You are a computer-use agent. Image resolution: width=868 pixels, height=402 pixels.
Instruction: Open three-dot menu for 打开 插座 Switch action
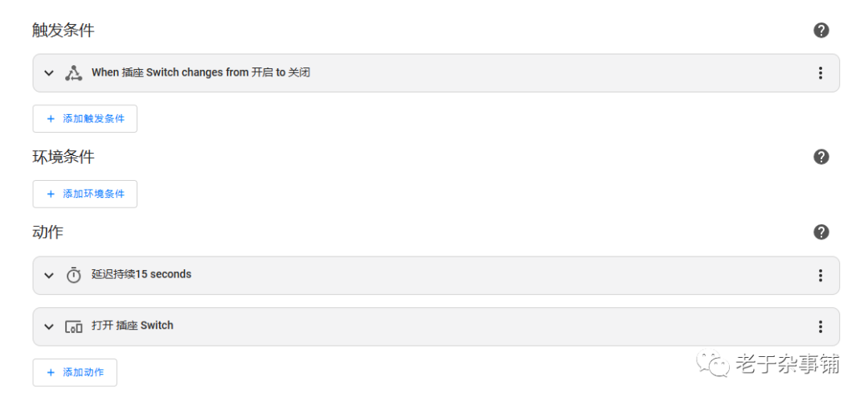point(821,326)
